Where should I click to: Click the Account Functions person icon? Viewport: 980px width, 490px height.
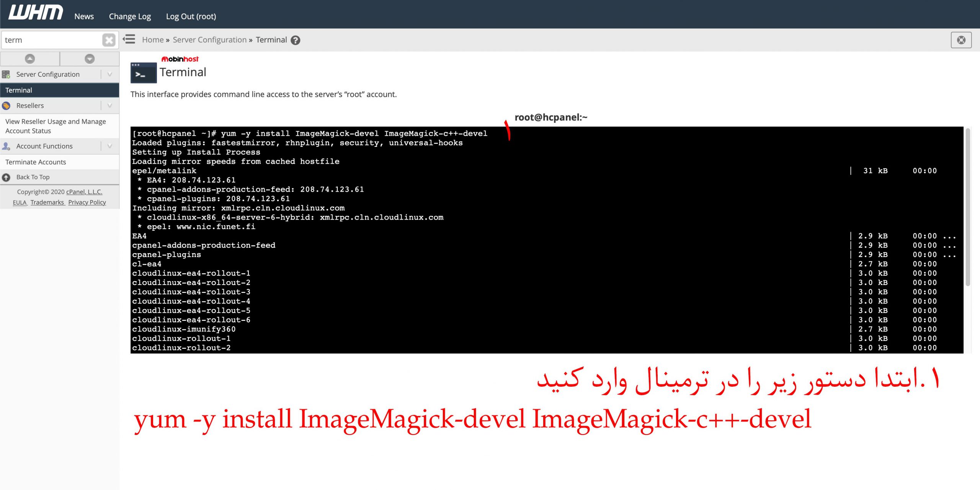click(x=7, y=146)
